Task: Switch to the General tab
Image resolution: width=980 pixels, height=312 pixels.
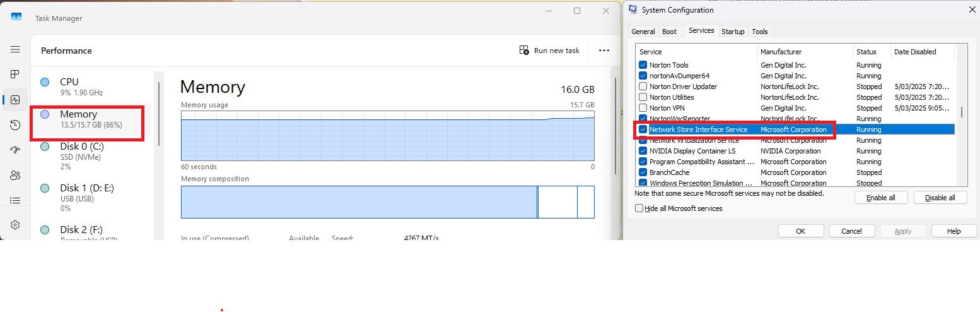Action: pyautogui.click(x=643, y=32)
